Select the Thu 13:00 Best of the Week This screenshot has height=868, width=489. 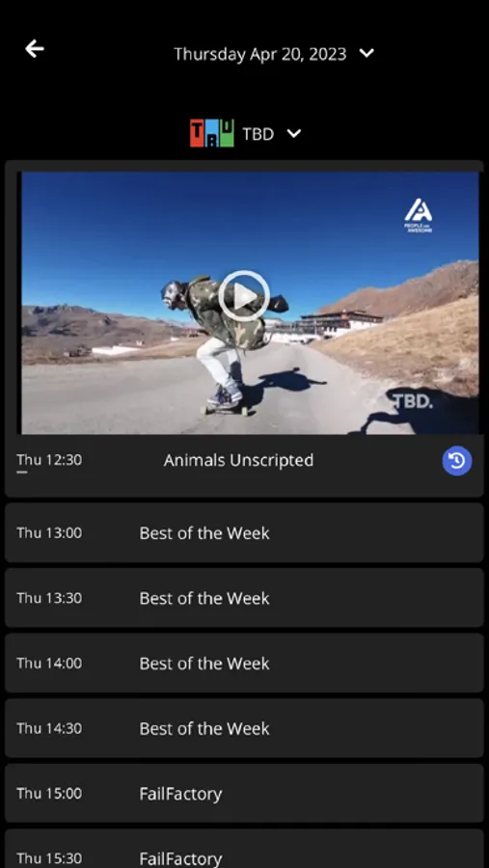pos(244,533)
